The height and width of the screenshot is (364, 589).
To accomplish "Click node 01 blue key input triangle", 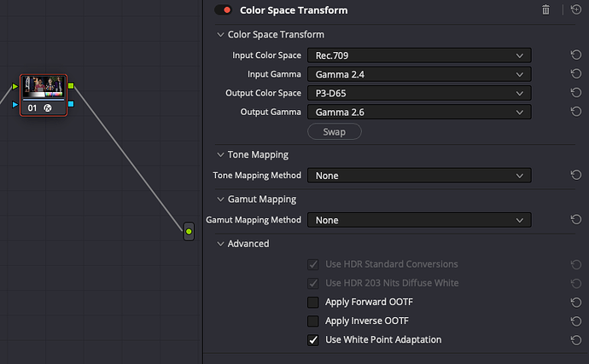I will [x=15, y=104].
